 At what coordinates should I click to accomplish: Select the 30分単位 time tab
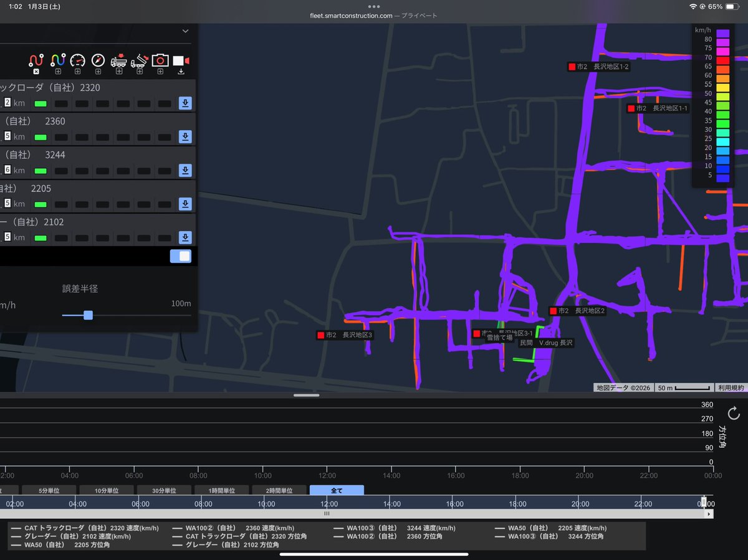(x=164, y=490)
